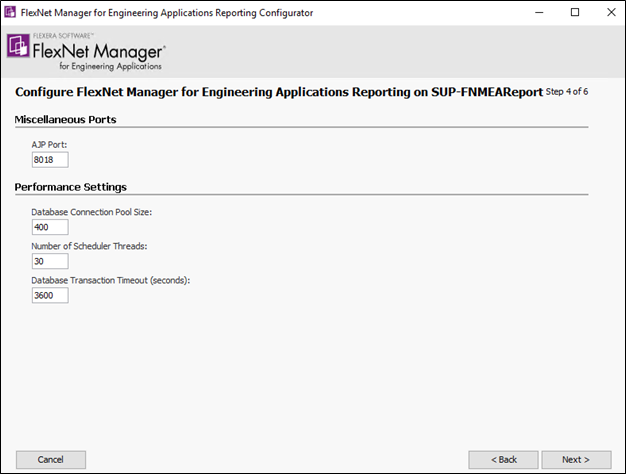Image resolution: width=626 pixels, height=474 pixels.
Task: Click the 'Number of Scheduler Threads:' label
Action: 89,246
